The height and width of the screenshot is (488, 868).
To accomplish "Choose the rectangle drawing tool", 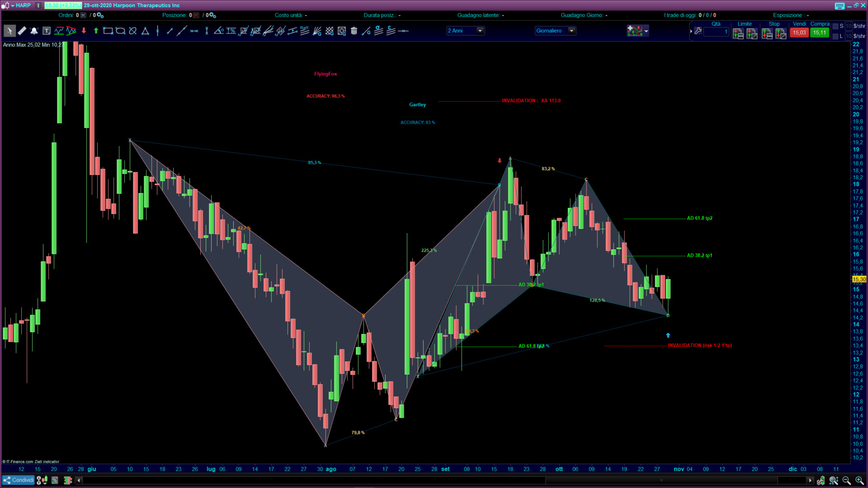I will click(108, 31).
